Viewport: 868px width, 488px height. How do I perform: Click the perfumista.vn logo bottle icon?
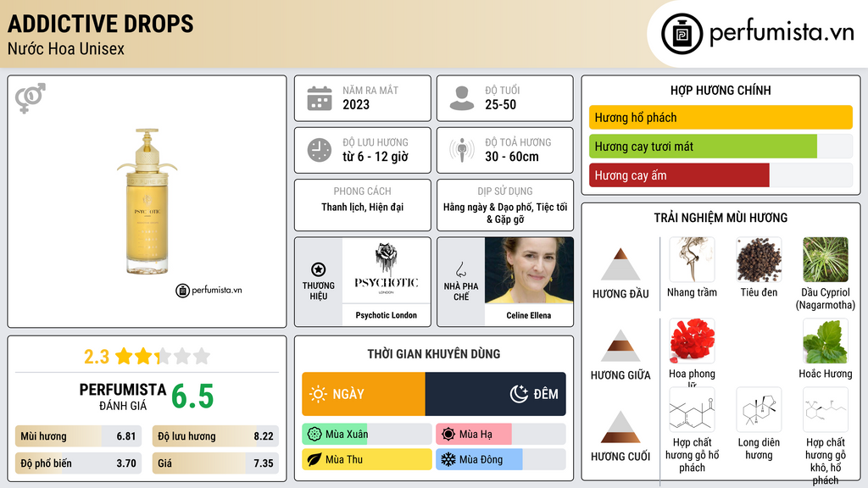click(x=682, y=34)
